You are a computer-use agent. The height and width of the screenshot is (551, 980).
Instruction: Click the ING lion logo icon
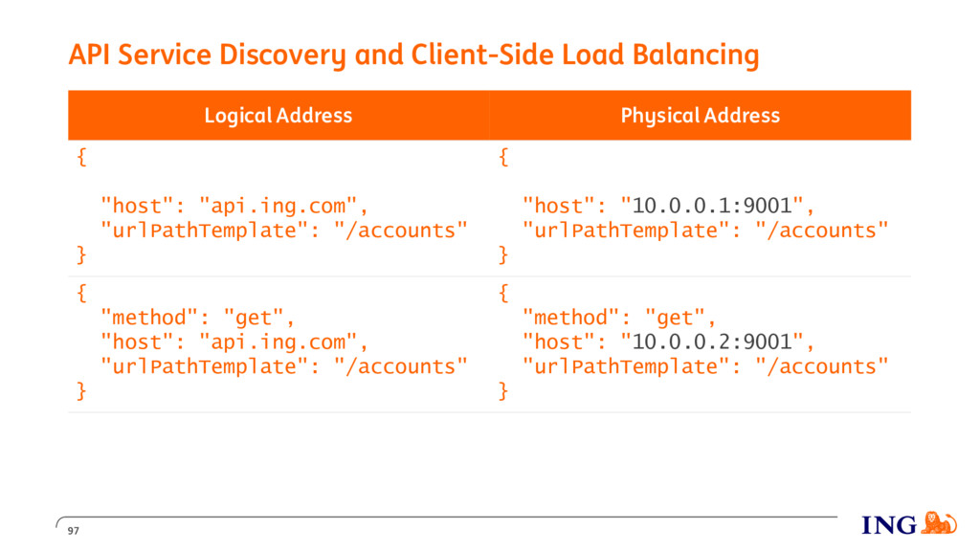[939, 523]
